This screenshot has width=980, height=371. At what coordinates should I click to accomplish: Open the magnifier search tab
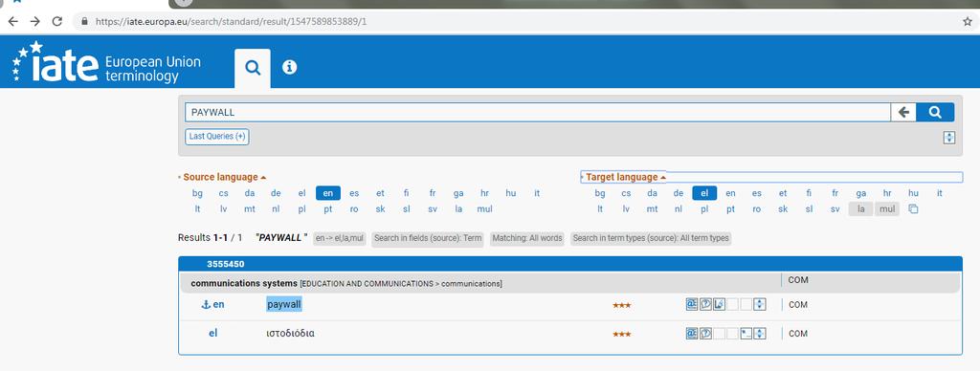(x=253, y=68)
